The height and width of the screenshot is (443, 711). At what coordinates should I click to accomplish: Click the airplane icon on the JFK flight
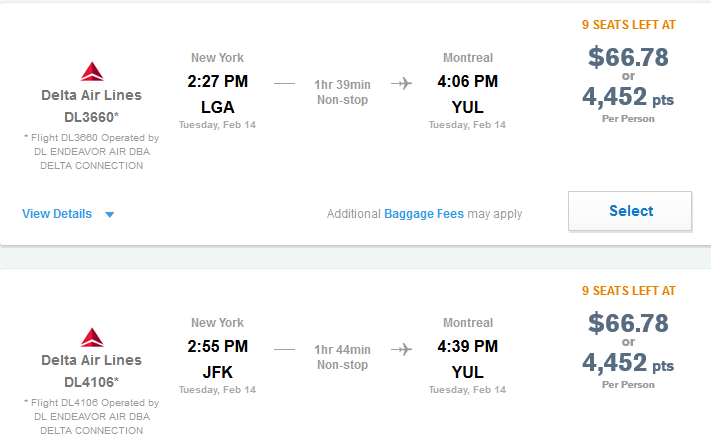point(402,349)
